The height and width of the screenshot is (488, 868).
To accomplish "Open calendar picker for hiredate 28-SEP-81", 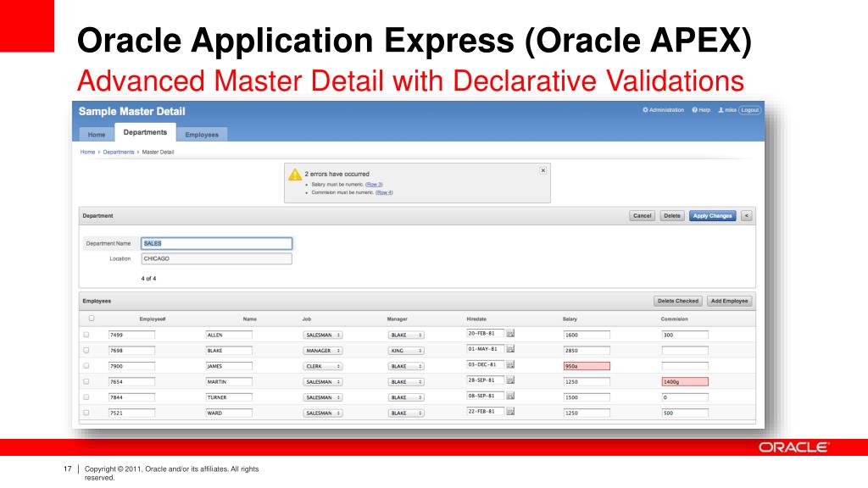I will [510, 380].
